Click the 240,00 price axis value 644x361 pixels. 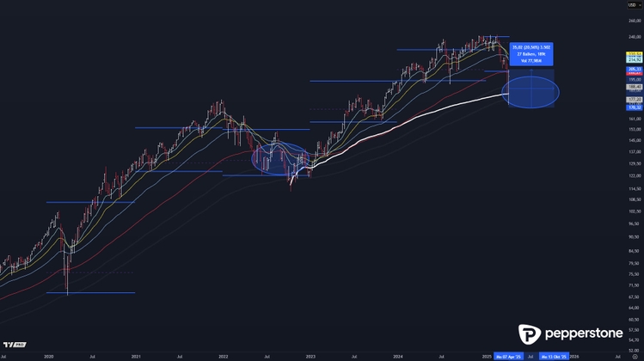click(635, 37)
